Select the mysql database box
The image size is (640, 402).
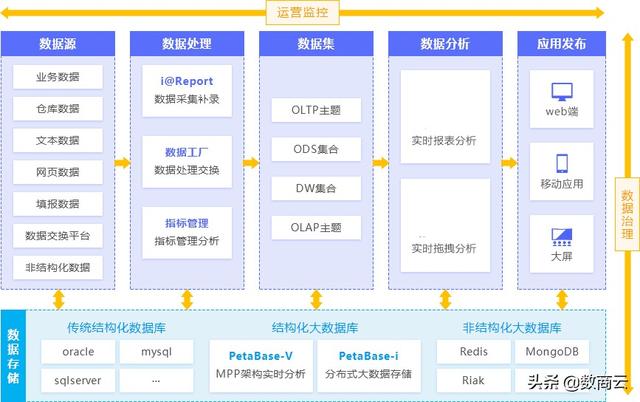pos(156,352)
